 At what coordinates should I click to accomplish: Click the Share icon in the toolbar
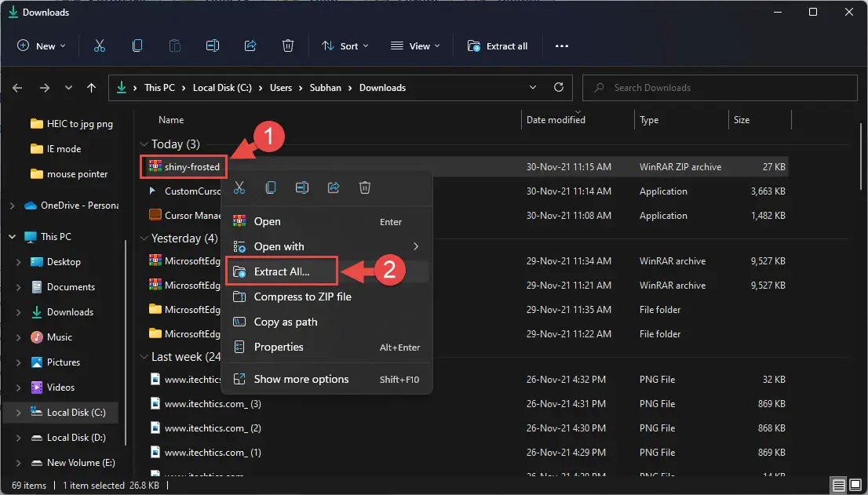pyautogui.click(x=250, y=46)
